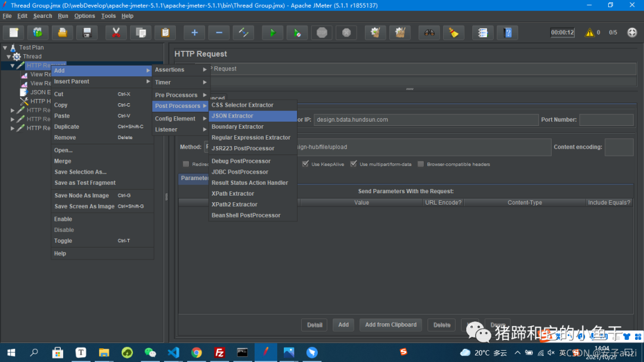This screenshot has width=644, height=362.
Task: Click Add from Clipboard button
Action: [x=391, y=325]
